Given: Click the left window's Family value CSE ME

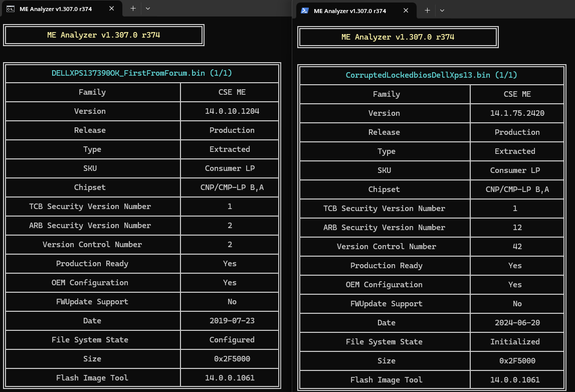Looking at the screenshot, I should pyautogui.click(x=232, y=92).
